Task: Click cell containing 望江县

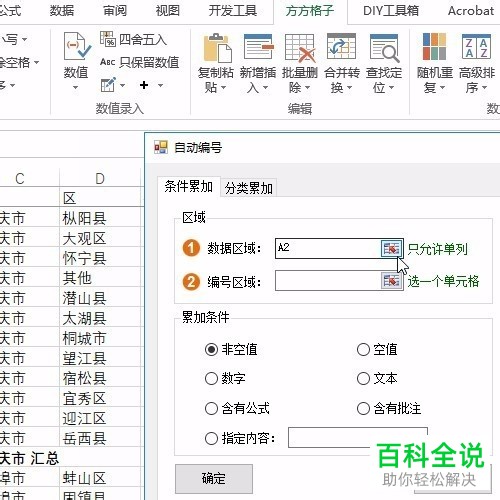Action: click(101, 358)
